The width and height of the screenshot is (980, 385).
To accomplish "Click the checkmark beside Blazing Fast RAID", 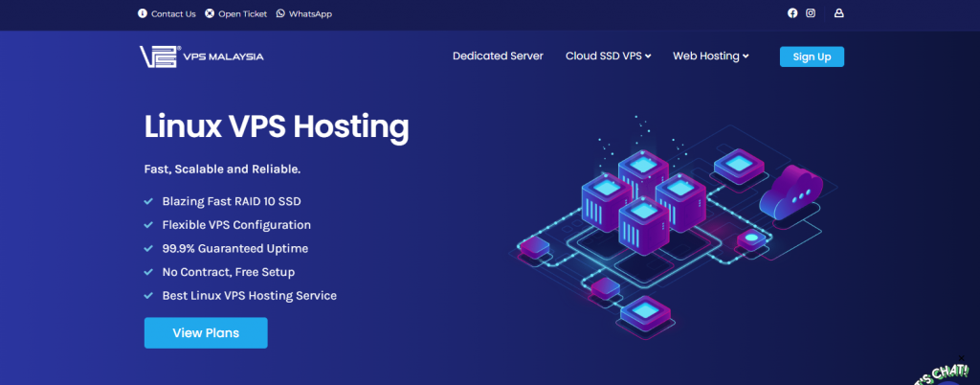I will tap(148, 201).
